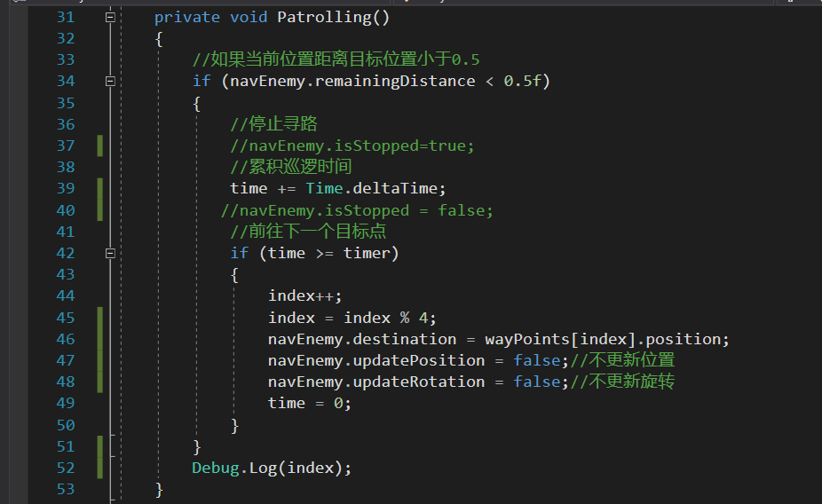Click line number 53 in the gutter
822x504 pixels.
coord(66,489)
